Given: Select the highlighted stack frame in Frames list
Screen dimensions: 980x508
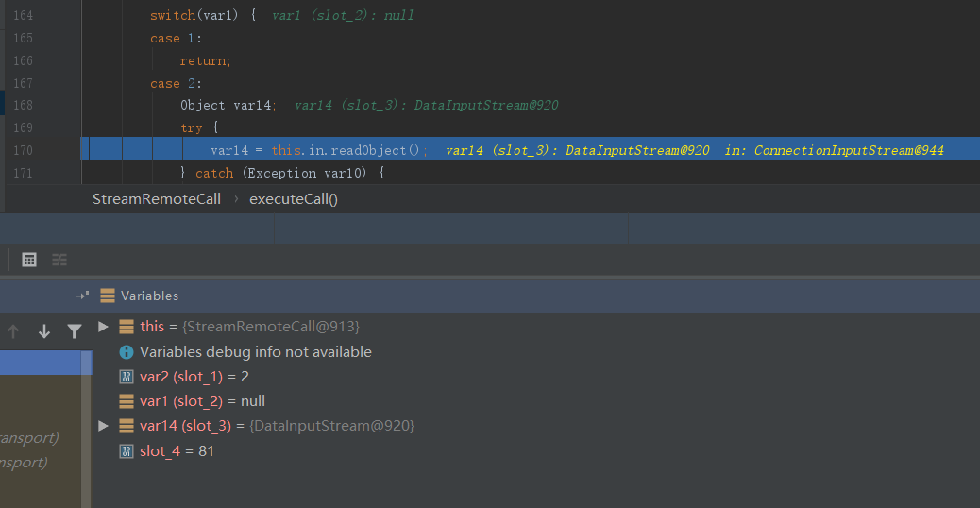Looking at the screenshot, I should [x=45, y=364].
